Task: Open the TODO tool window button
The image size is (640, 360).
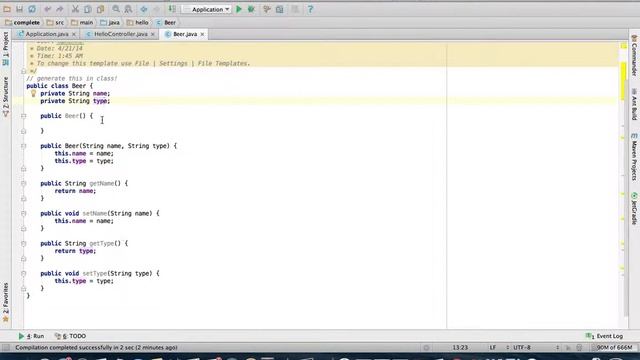Action: (70, 336)
